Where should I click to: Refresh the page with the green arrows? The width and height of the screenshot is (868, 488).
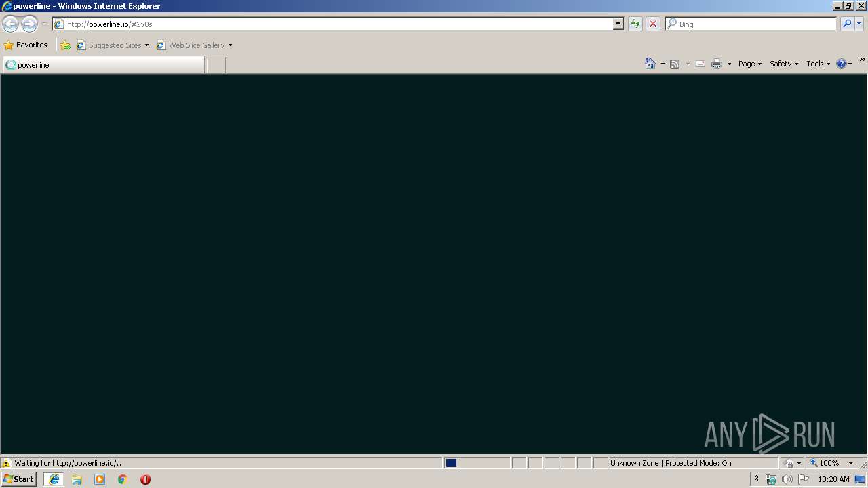coord(635,24)
